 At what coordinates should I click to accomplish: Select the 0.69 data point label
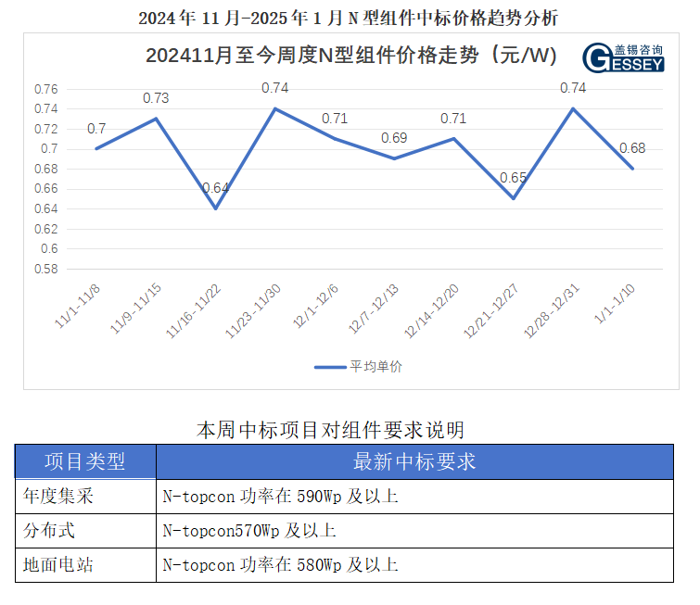[394, 138]
